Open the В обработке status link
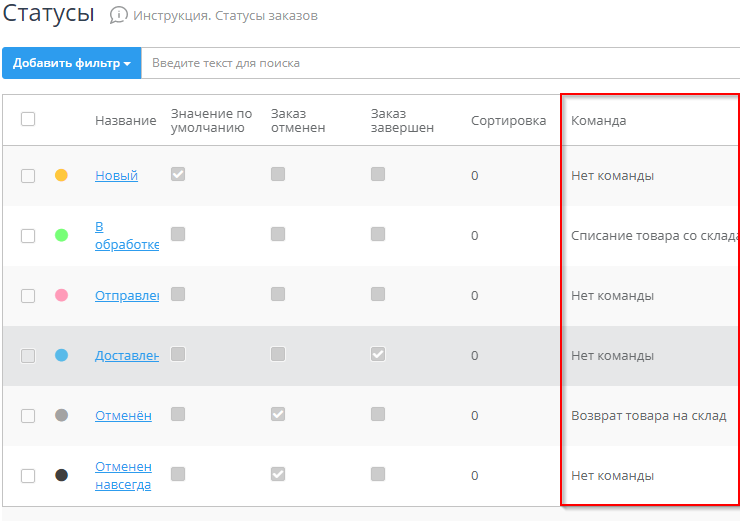This screenshot has width=740, height=521. pos(126,236)
